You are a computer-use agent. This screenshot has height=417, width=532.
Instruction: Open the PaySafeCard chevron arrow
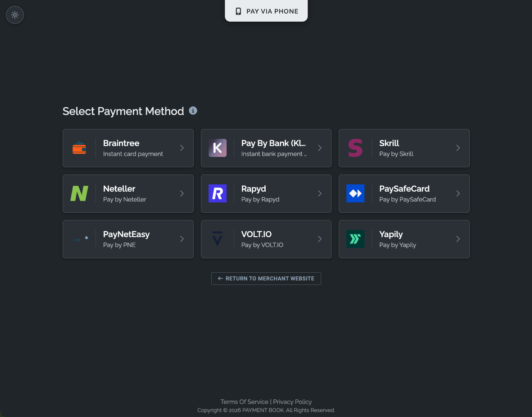coord(458,193)
